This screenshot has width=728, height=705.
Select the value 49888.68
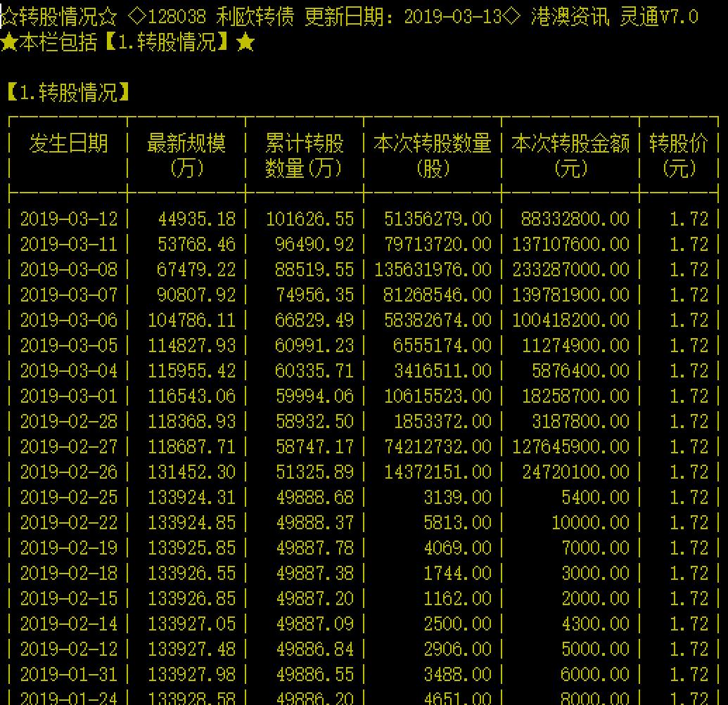[x=314, y=497]
